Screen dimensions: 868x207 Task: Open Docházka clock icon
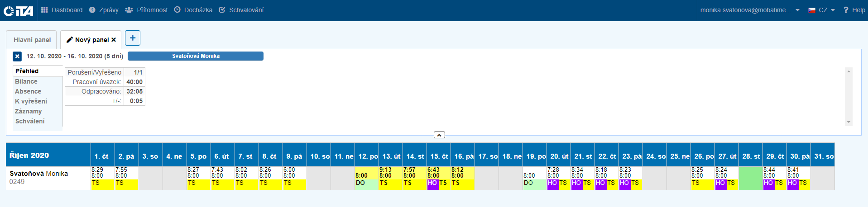click(177, 10)
